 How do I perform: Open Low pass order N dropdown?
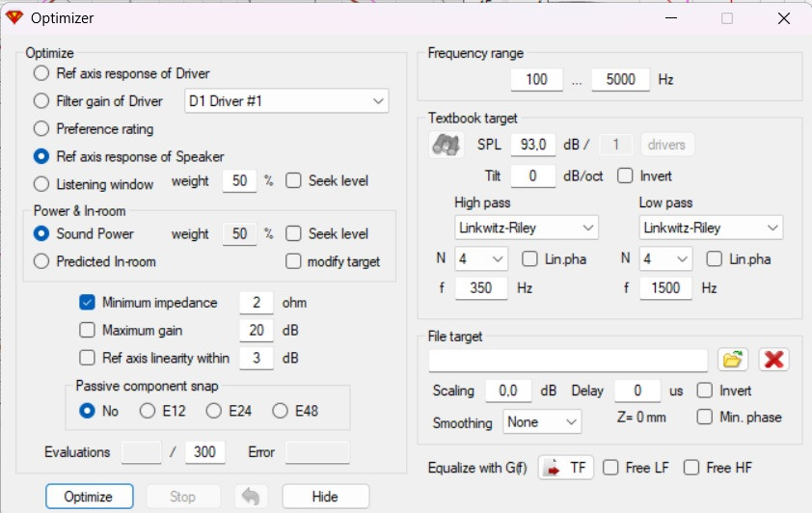pos(665,258)
